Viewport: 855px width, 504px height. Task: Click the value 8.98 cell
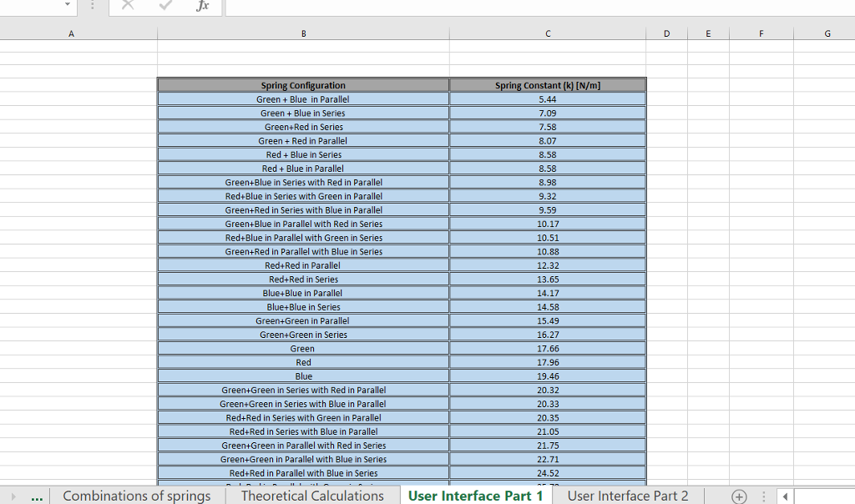pyautogui.click(x=548, y=182)
